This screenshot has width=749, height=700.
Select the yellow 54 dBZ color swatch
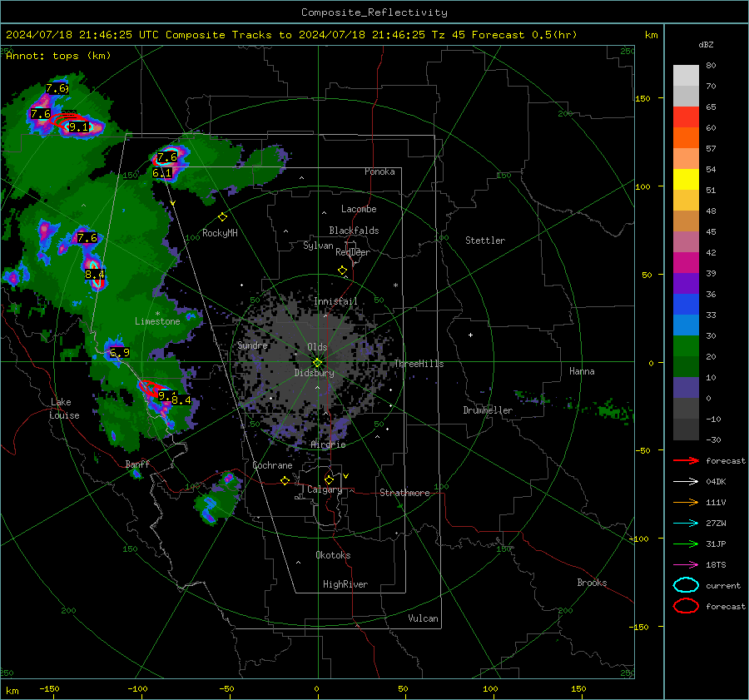click(686, 179)
